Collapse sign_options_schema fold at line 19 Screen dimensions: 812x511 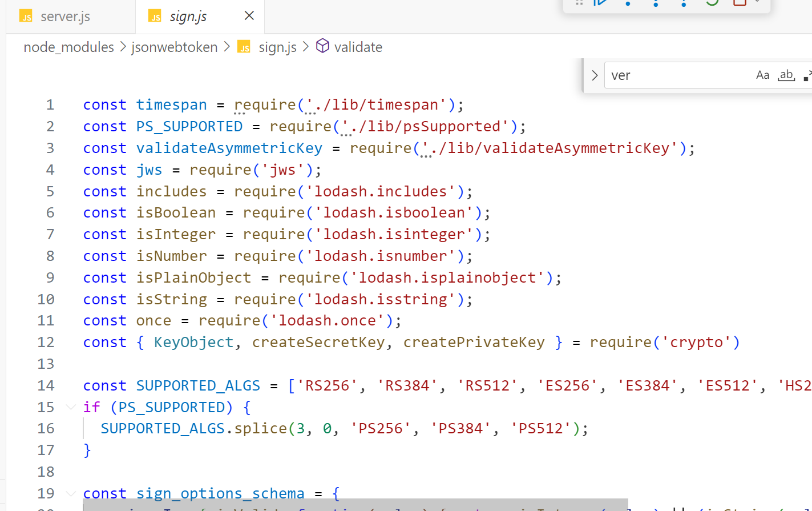[71, 493]
